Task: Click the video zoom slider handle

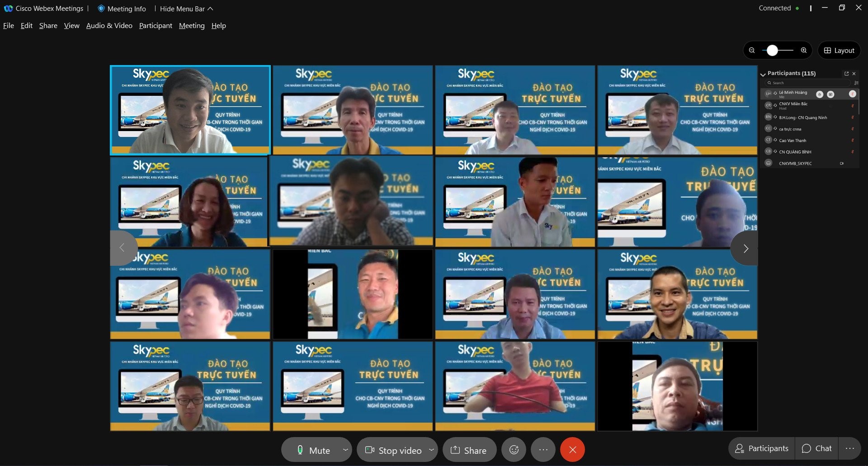Action: [x=772, y=50]
